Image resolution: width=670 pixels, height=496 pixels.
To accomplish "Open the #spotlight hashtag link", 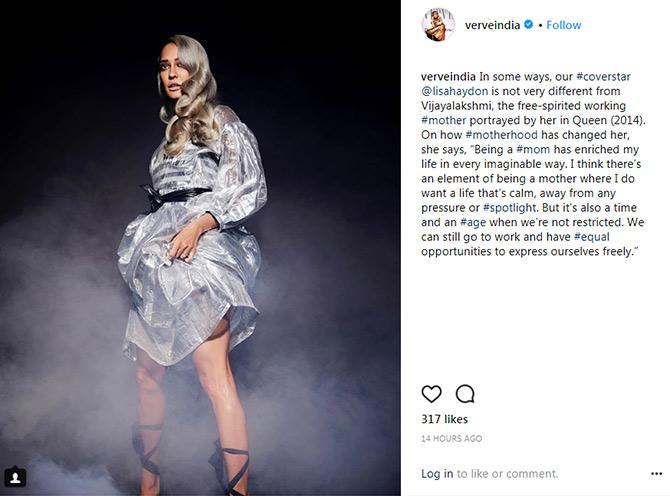I will point(509,208).
